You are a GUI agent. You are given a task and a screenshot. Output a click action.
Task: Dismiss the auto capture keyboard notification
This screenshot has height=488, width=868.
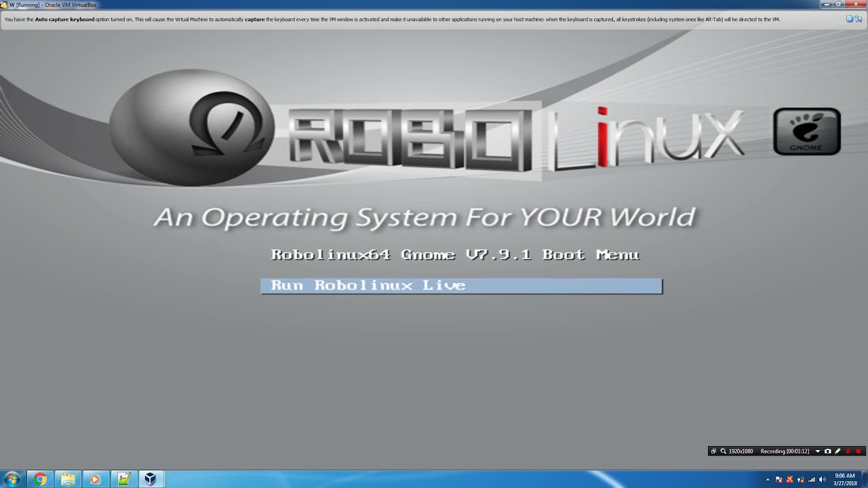[850, 19]
